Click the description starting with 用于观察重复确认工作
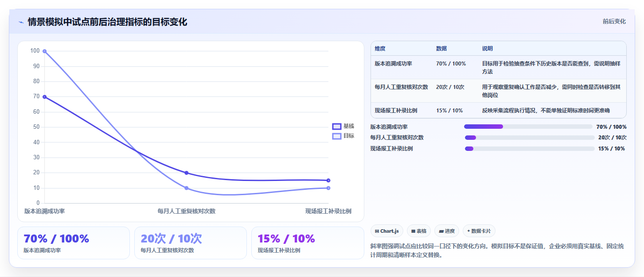Viewport: 644px width, 277px height. pyautogui.click(x=551, y=91)
